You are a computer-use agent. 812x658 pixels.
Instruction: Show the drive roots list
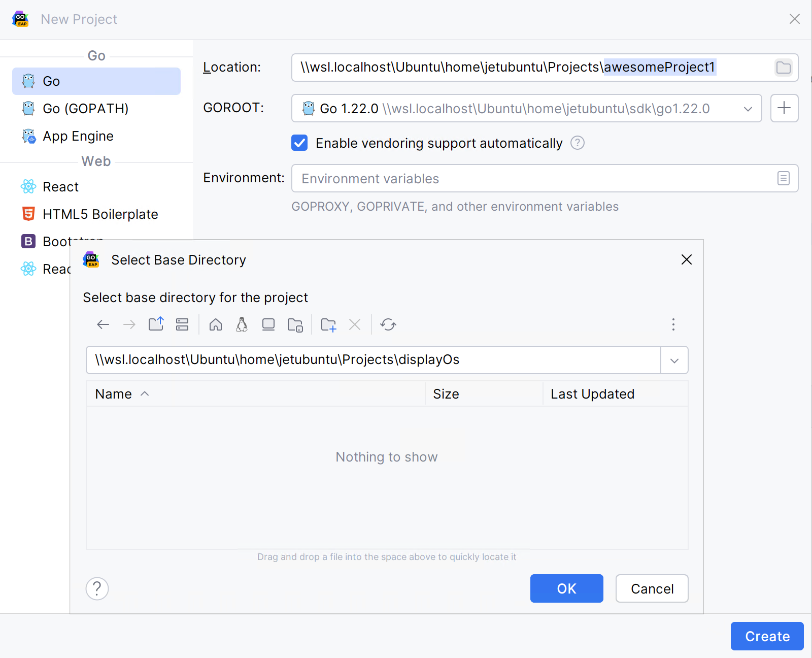pyautogui.click(x=182, y=324)
